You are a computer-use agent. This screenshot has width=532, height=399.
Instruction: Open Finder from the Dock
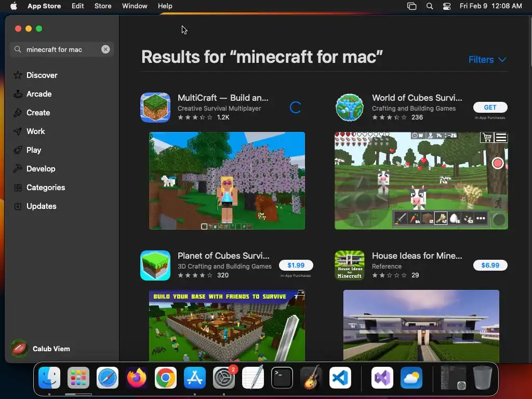[x=49, y=378]
